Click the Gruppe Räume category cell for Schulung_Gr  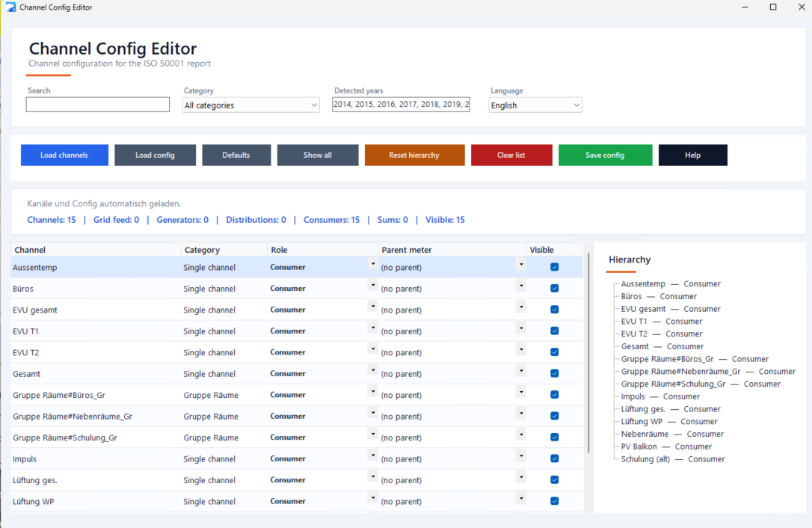click(x=224, y=438)
